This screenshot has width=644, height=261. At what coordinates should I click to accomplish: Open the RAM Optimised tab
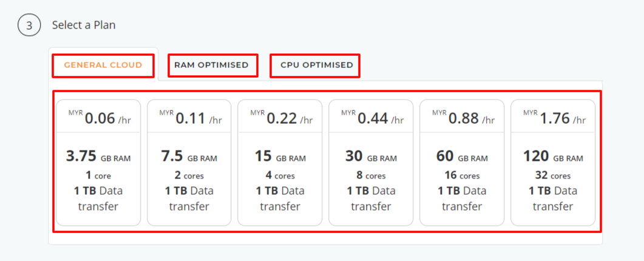211,65
